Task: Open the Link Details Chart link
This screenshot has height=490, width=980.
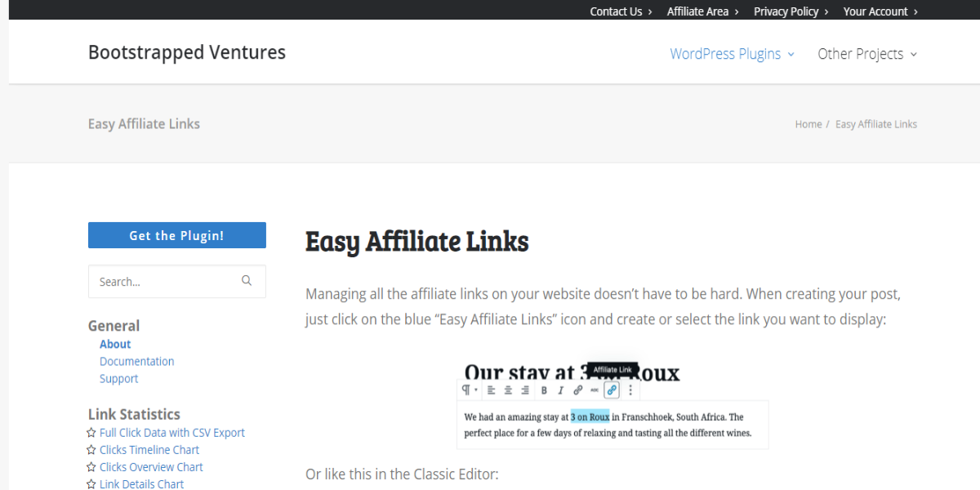Action: coord(142,484)
